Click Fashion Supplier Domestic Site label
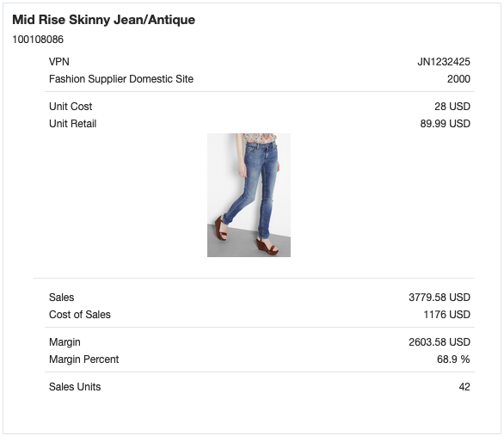Screen dimensions: 504x436 coord(121,79)
